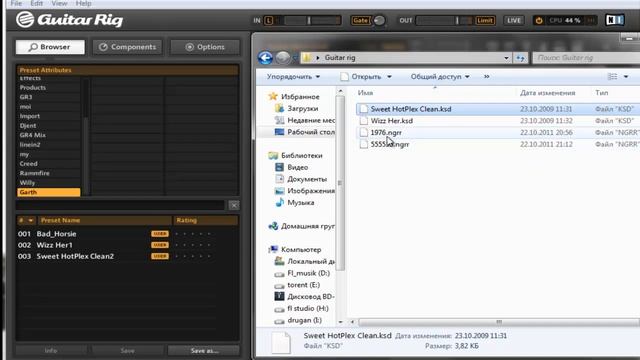Click the Save as... button

coord(204,351)
